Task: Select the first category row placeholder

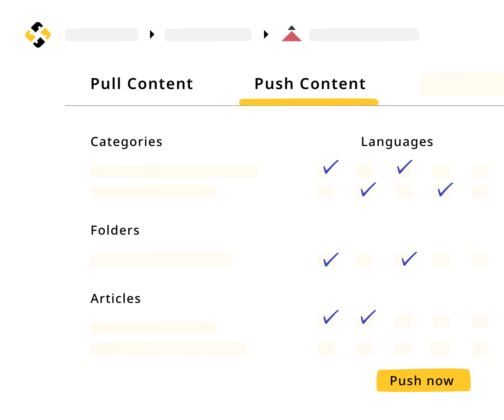Action: 174,171
